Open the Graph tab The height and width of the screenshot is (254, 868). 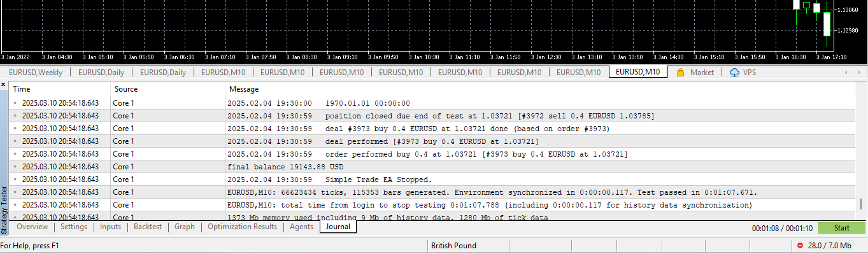click(x=185, y=227)
